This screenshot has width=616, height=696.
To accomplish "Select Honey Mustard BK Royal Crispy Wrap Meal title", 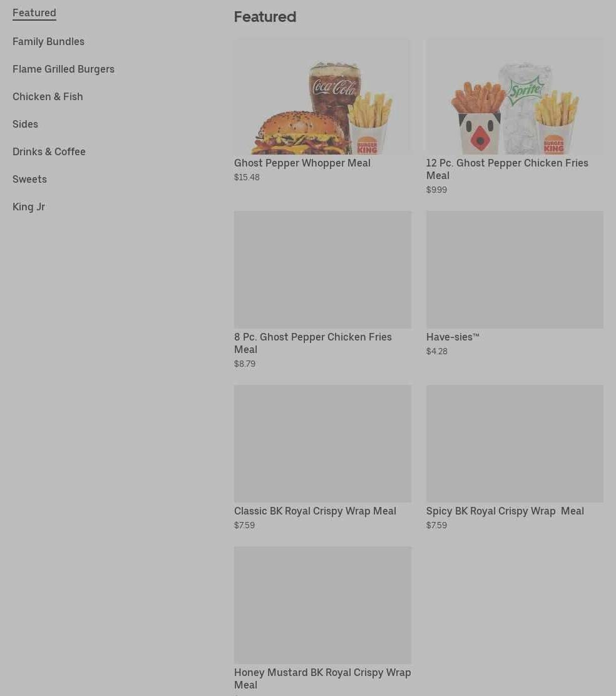I will click(x=322, y=678).
